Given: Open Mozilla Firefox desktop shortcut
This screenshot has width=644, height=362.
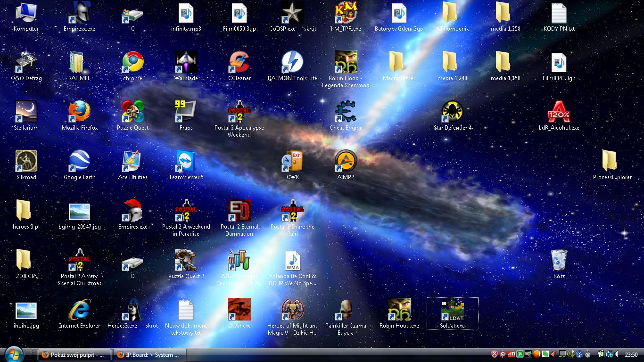Looking at the screenshot, I should point(79,116).
